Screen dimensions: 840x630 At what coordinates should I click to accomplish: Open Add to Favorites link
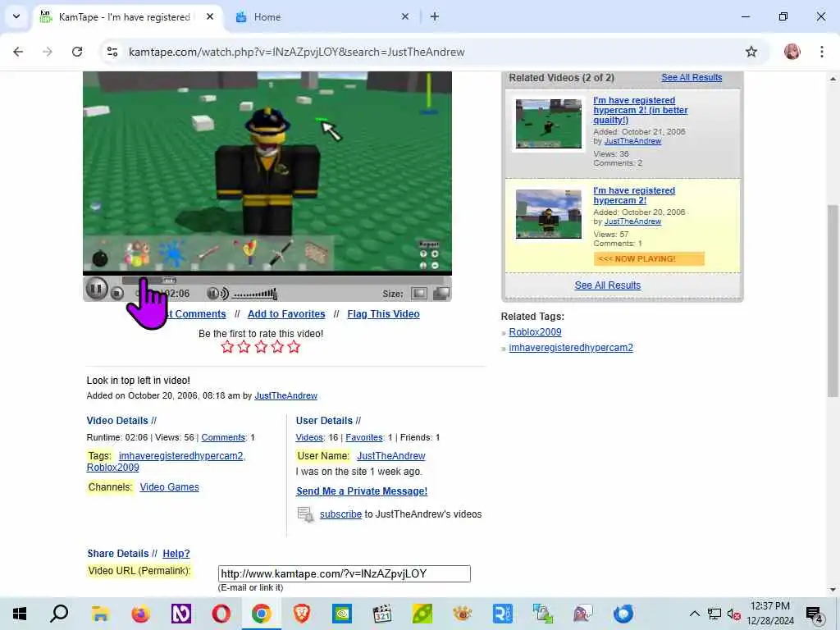[x=286, y=314]
